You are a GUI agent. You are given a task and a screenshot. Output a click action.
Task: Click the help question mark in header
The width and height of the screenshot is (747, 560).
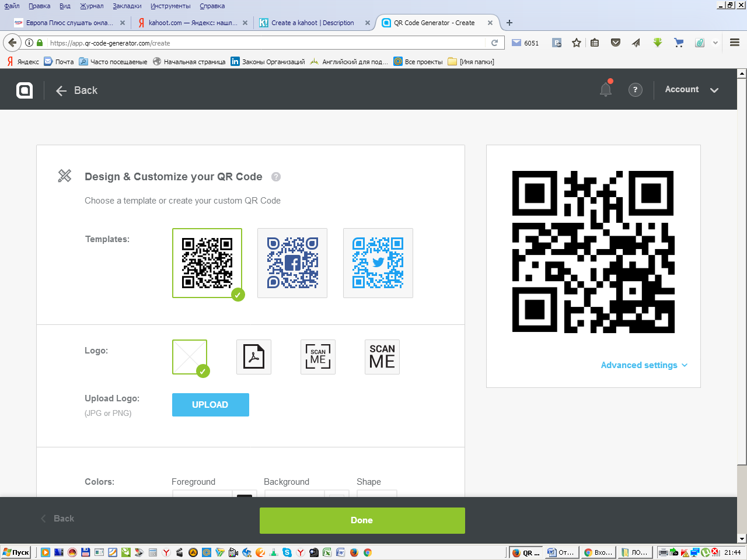635,90
